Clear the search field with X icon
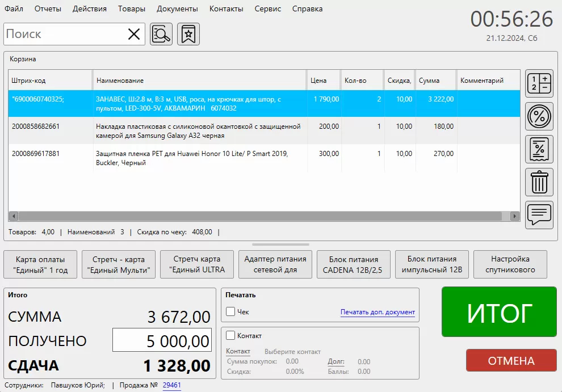This screenshot has height=392, width=562. (134, 34)
